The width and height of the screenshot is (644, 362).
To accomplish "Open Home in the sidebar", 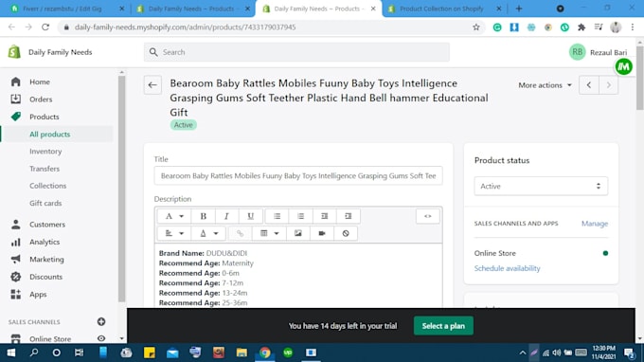I will pyautogui.click(x=40, y=81).
